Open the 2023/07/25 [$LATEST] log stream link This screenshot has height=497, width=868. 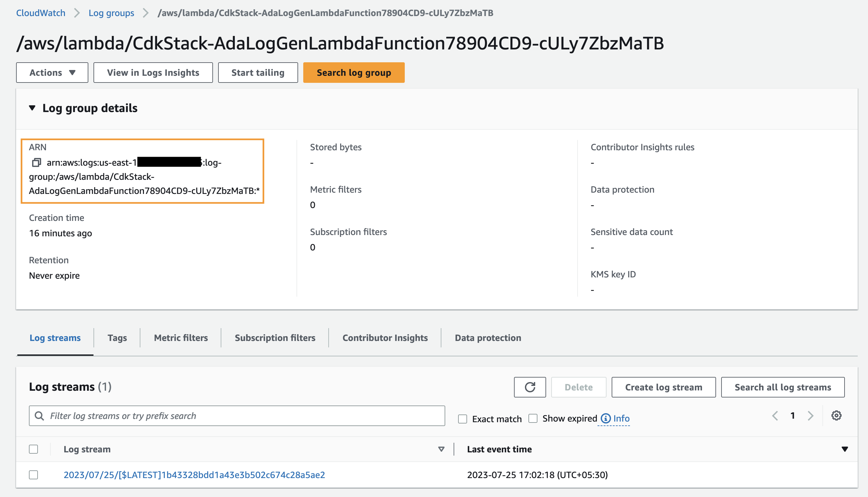[194, 475]
